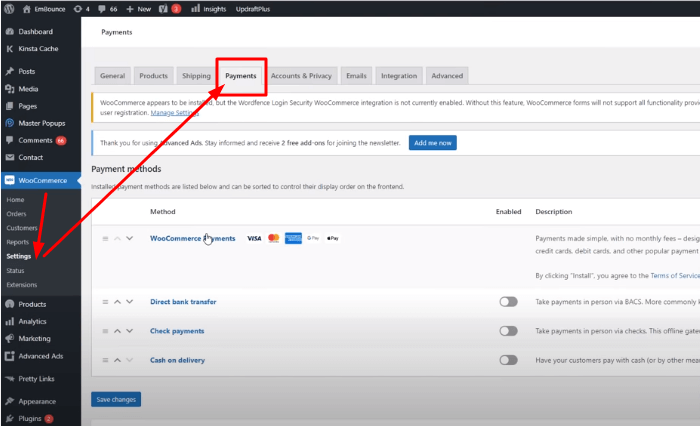The width and height of the screenshot is (700, 426).
Task: Move WooCommerce Payments down with arrow
Action: [129, 238]
